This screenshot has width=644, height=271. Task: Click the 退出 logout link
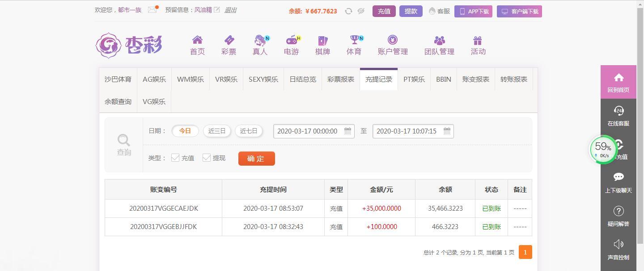point(230,10)
